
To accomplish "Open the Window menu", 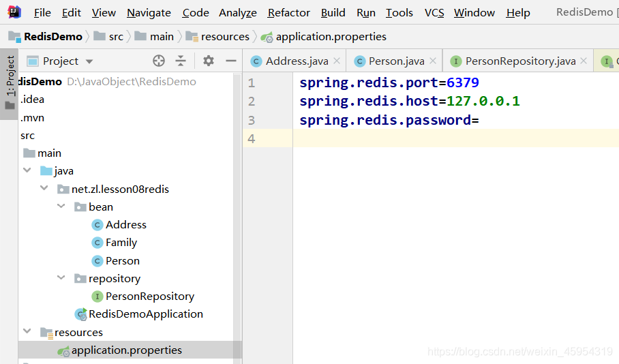I will pyautogui.click(x=474, y=13).
